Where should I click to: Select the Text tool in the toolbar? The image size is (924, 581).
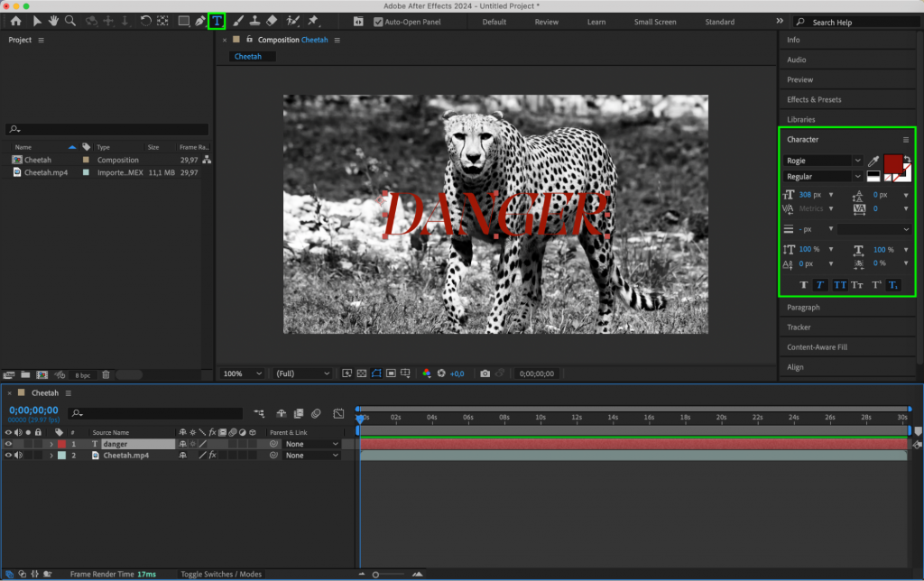(217, 21)
